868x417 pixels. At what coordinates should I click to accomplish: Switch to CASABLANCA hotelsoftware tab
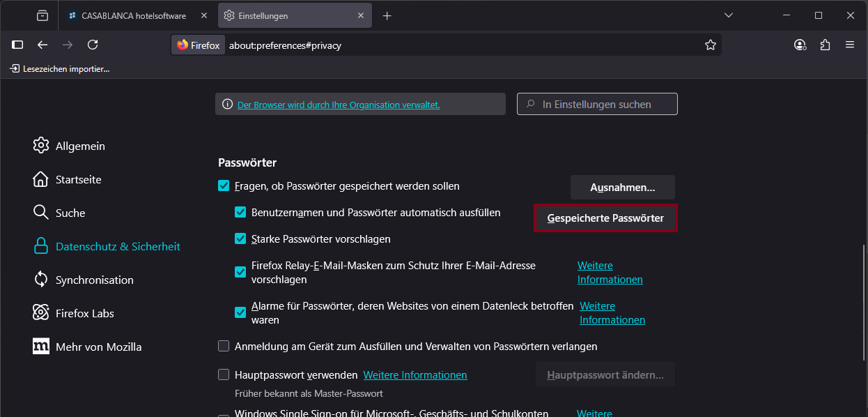click(132, 15)
